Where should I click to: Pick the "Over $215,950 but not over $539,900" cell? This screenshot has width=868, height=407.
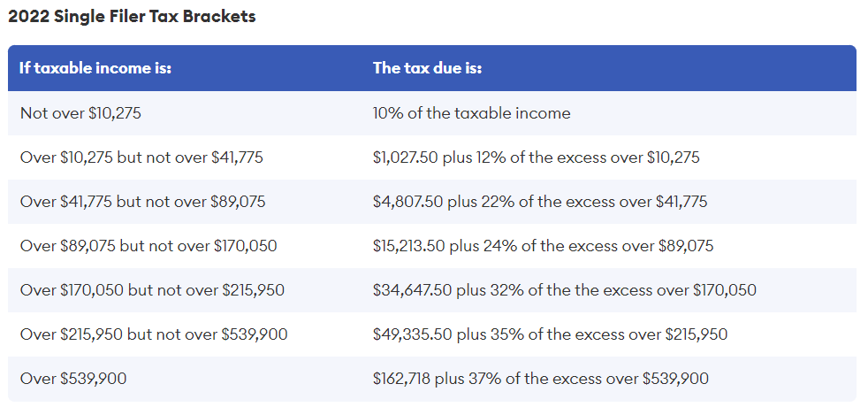pos(154,334)
